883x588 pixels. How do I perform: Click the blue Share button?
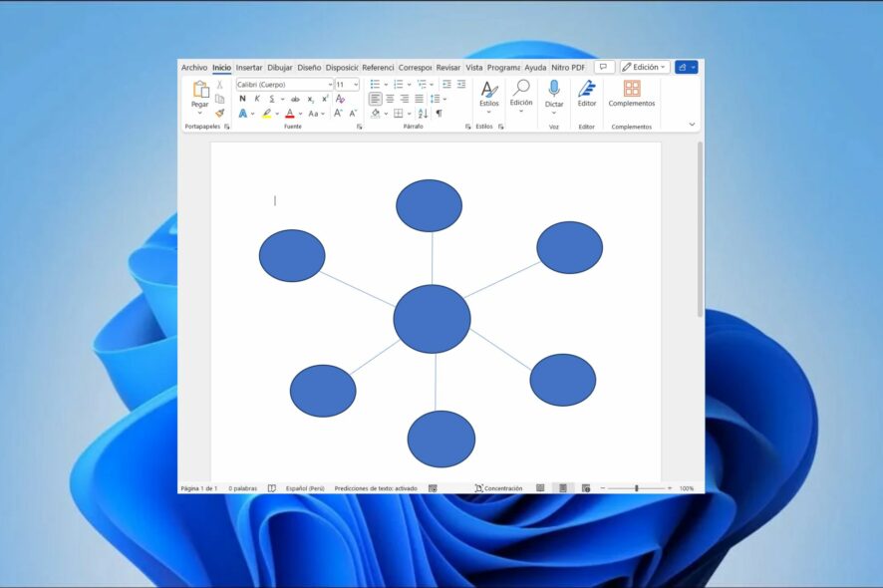pos(687,67)
